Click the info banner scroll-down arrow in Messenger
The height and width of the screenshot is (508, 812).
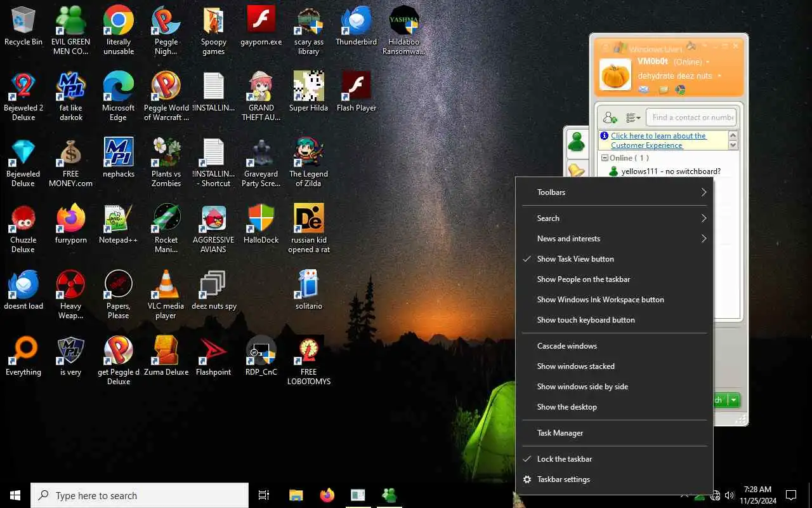point(733,145)
